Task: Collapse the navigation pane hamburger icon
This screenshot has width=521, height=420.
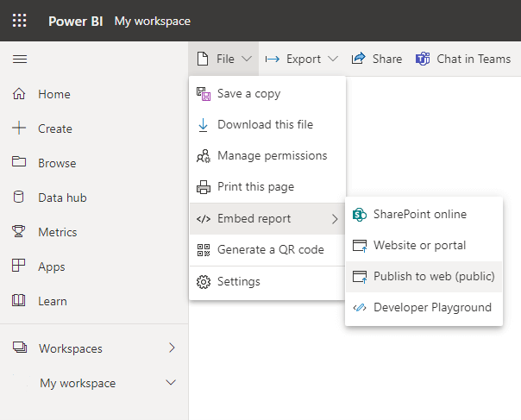Action: (x=19, y=59)
